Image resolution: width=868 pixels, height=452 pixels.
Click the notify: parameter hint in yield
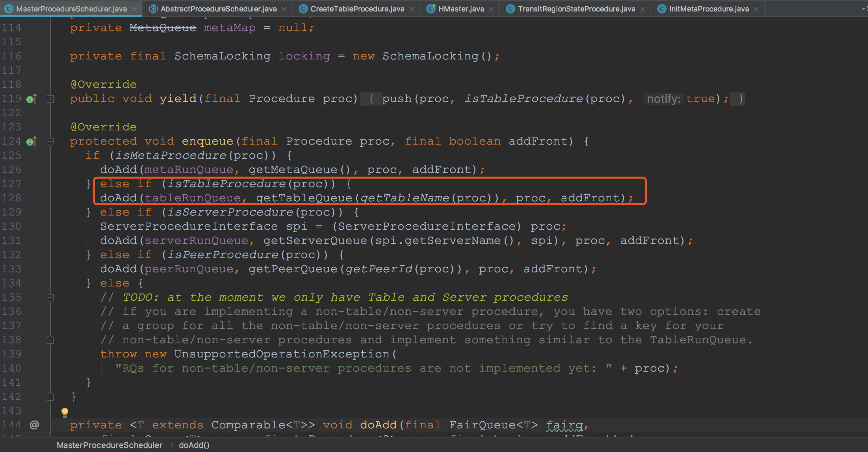[x=663, y=99]
